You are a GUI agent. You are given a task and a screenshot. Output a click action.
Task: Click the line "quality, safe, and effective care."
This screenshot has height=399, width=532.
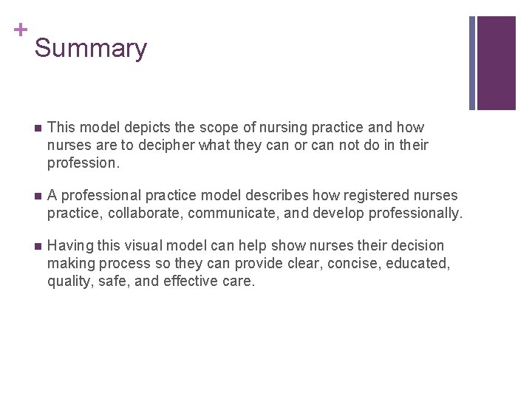click(x=151, y=280)
